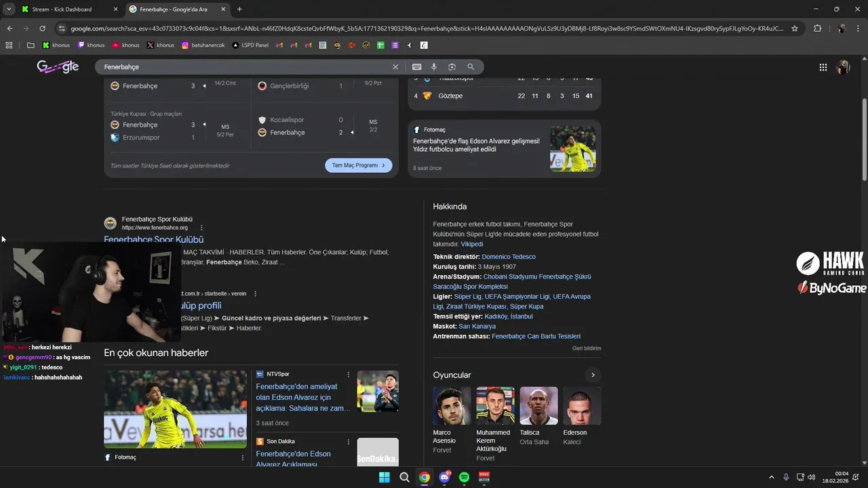The image size is (868, 488).
Task: Open Voicemeeter from the taskbar
Action: (x=484, y=477)
